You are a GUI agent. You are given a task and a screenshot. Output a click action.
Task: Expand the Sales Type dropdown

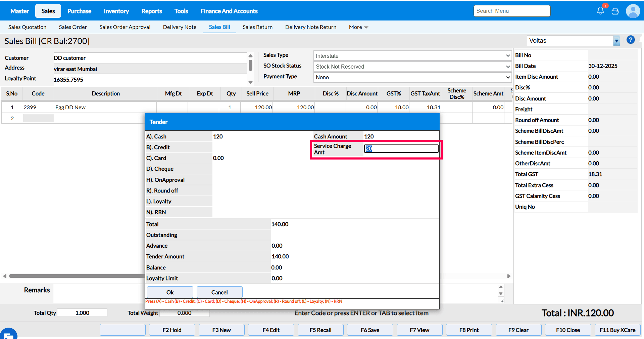508,56
